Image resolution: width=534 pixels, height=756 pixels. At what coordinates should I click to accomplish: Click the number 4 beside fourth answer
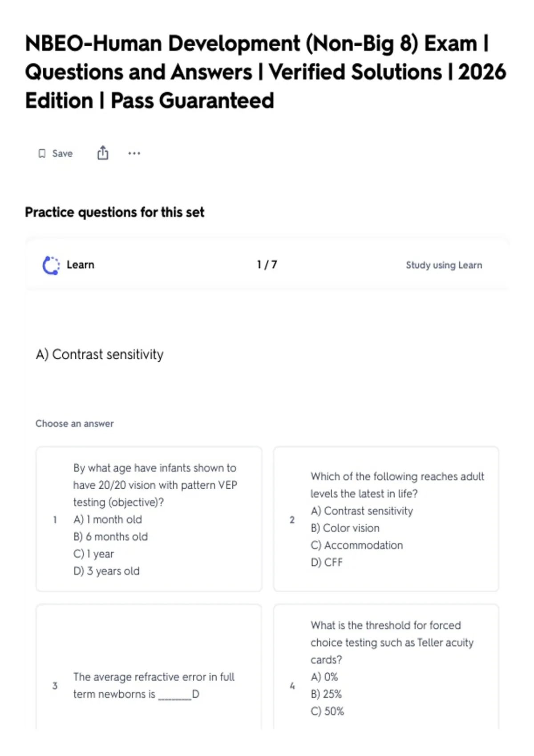pos(292,686)
